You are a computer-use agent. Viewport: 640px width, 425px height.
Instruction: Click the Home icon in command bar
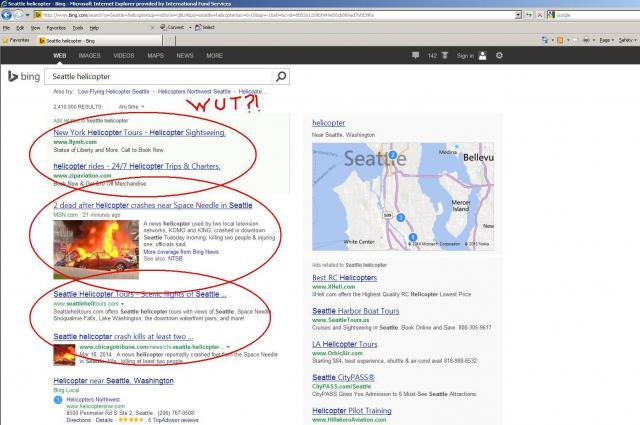point(545,40)
